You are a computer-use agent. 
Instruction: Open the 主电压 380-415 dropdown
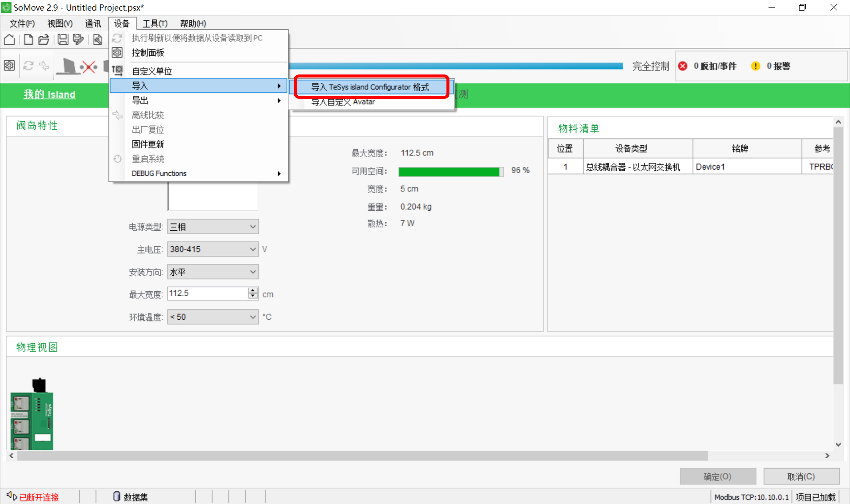click(212, 249)
